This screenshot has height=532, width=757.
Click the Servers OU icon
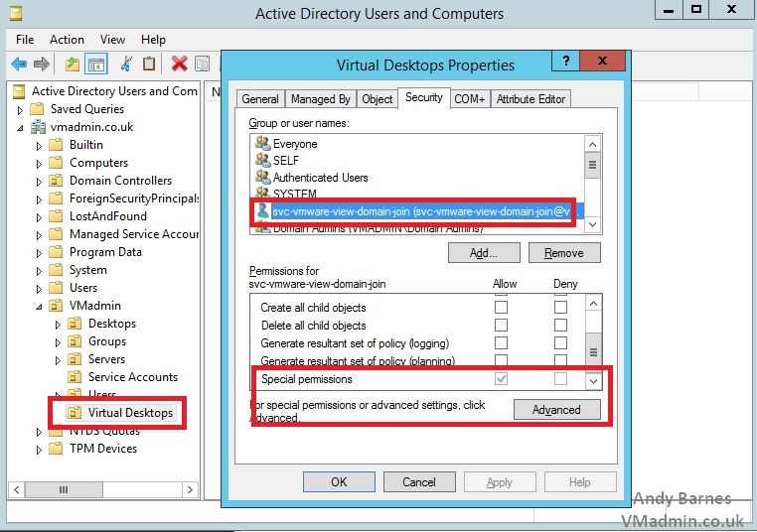[75, 359]
